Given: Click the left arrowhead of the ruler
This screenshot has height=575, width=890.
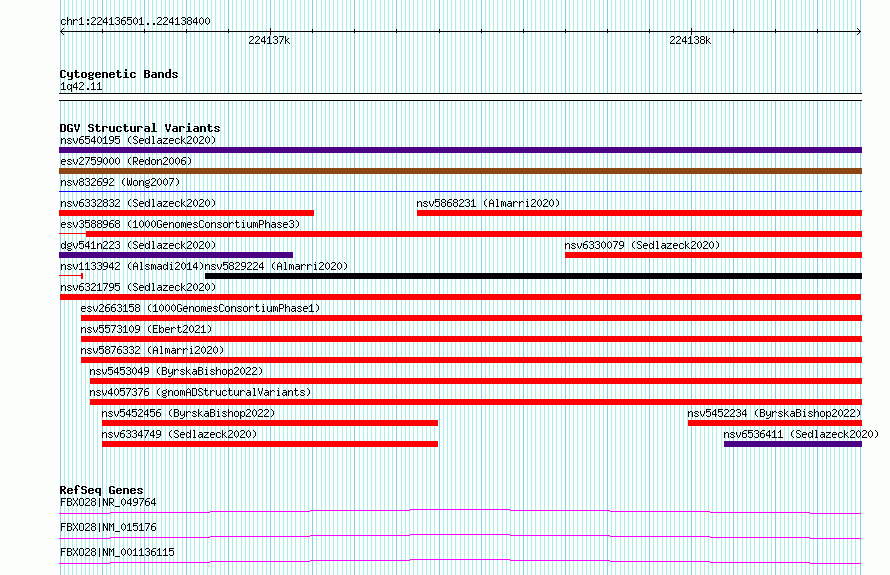Looking at the screenshot, I should (x=62, y=32).
